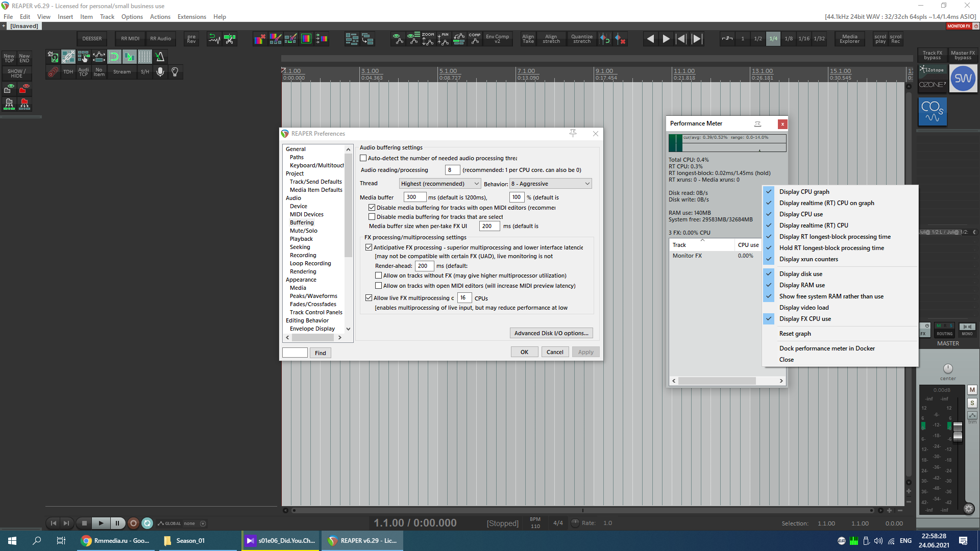Screen dimensions: 980x551
Task: Click the microphone icon in toolbar
Action: pyautogui.click(x=160, y=72)
